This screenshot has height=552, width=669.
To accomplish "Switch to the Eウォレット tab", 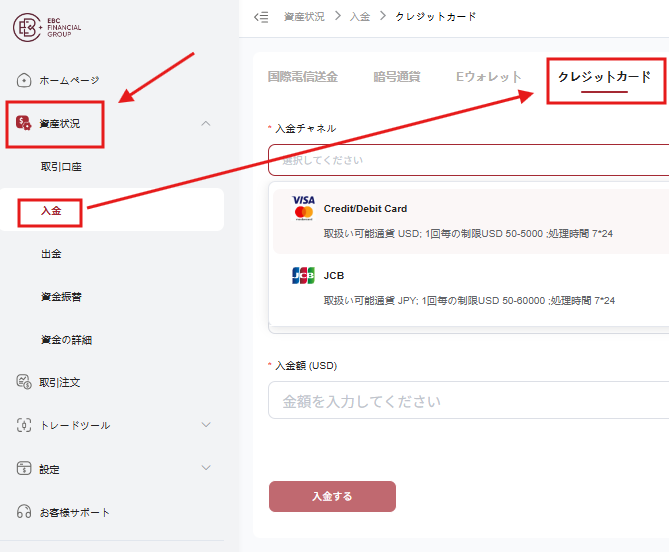I will [489, 77].
